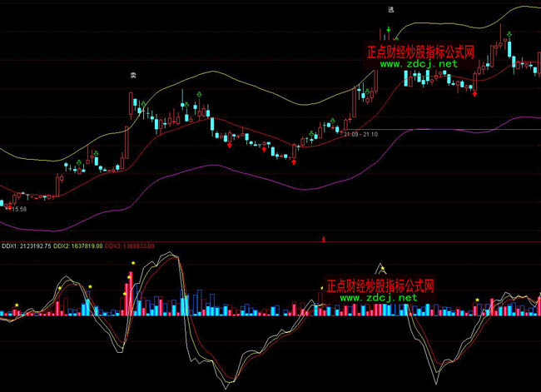Click the 21.09 - 21.10 price label

pos(360,133)
